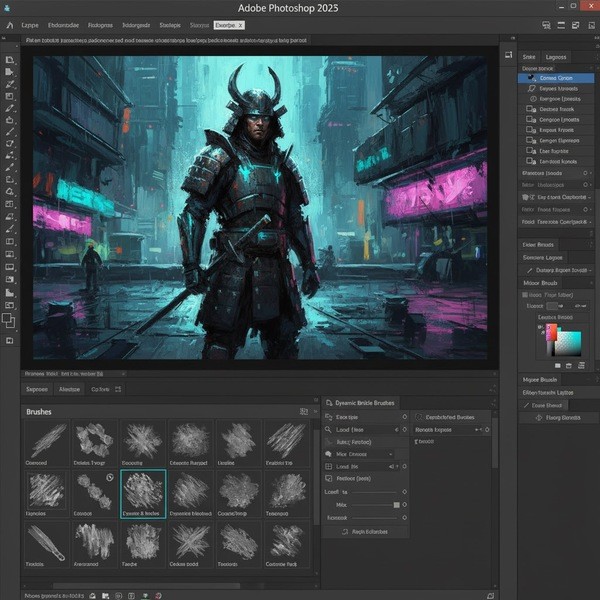Switch to the 'Lagnoss' panel tab
This screenshot has height=600, width=600.
click(x=556, y=57)
